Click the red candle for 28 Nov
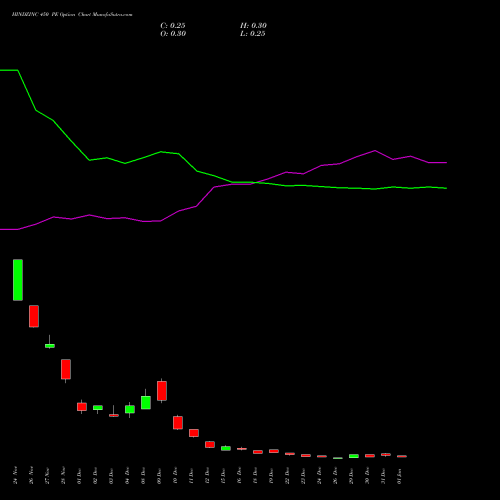 pyautogui.click(x=66, y=369)
